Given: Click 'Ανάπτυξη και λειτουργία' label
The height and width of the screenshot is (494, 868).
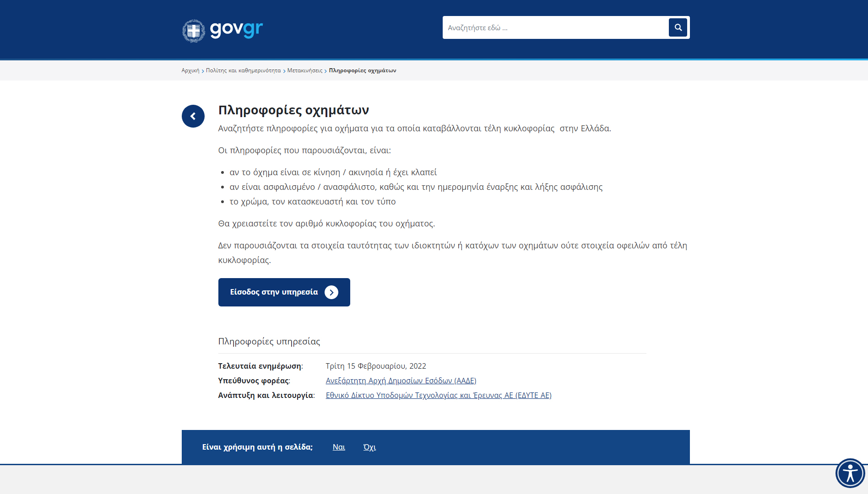Looking at the screenshot, I should tap(266, 395).
